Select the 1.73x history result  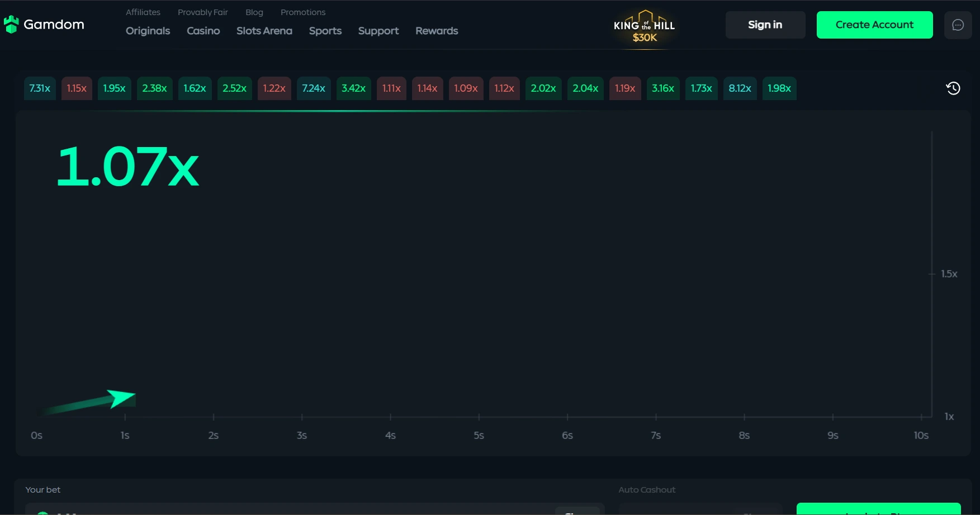coord(701,88)
